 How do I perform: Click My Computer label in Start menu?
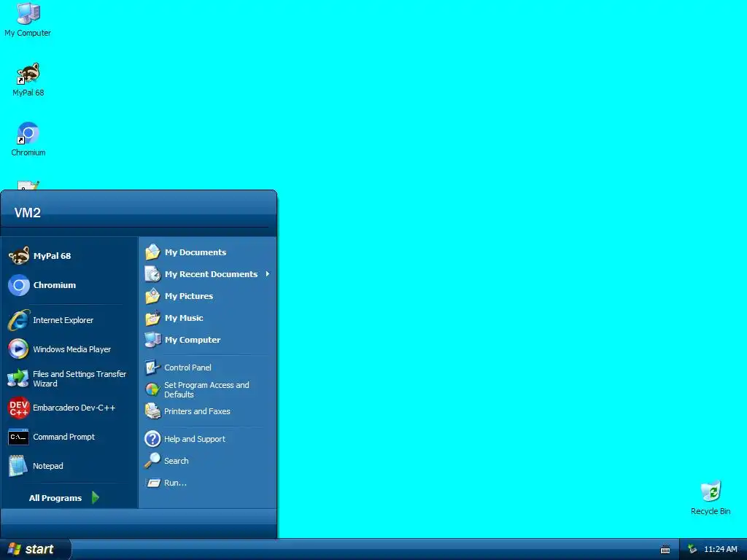pos(193,340)
